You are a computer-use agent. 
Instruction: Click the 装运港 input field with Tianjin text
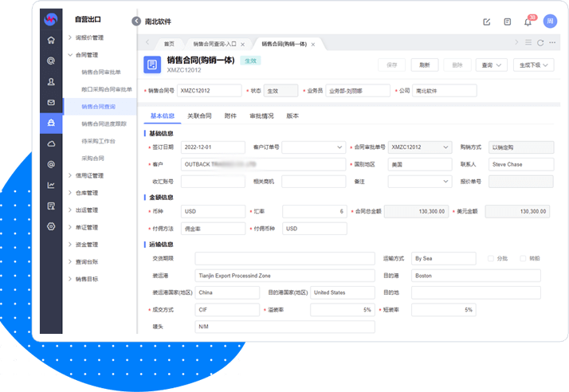coord(284,276)
